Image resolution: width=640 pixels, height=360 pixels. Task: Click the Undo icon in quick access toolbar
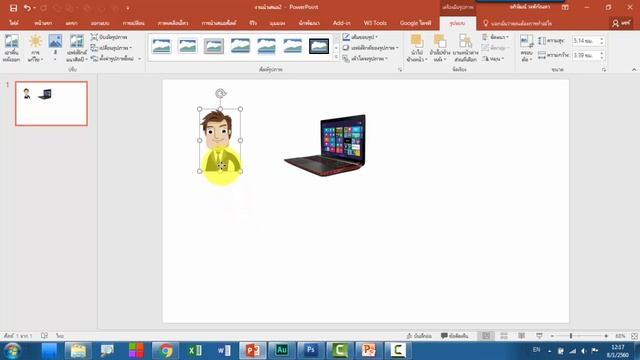tap(27, 8)
